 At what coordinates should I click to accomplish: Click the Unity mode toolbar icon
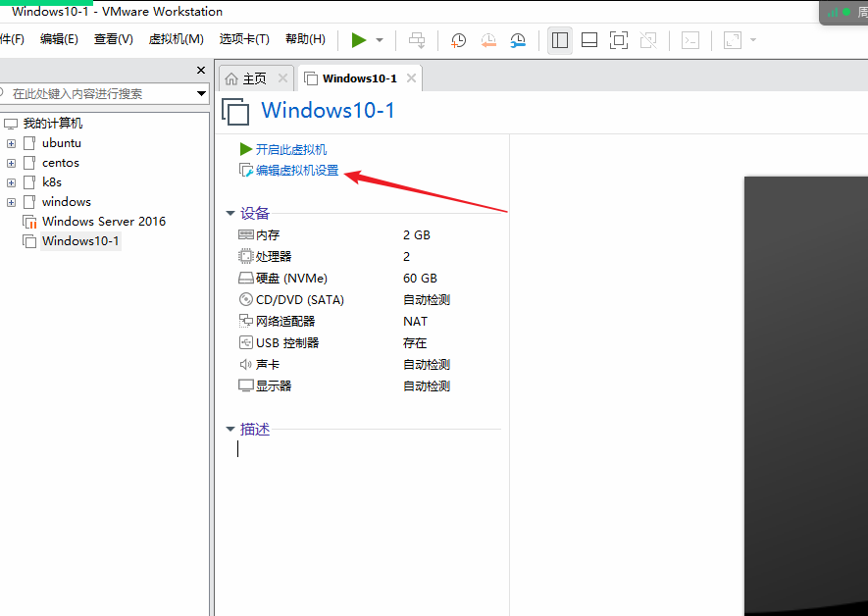(x=647, y=40)
